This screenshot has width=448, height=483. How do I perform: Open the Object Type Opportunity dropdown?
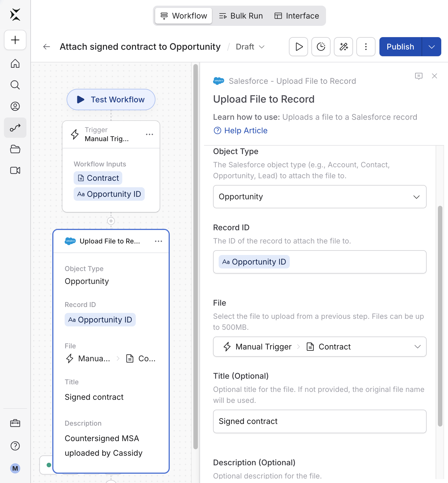coord(320,197)
